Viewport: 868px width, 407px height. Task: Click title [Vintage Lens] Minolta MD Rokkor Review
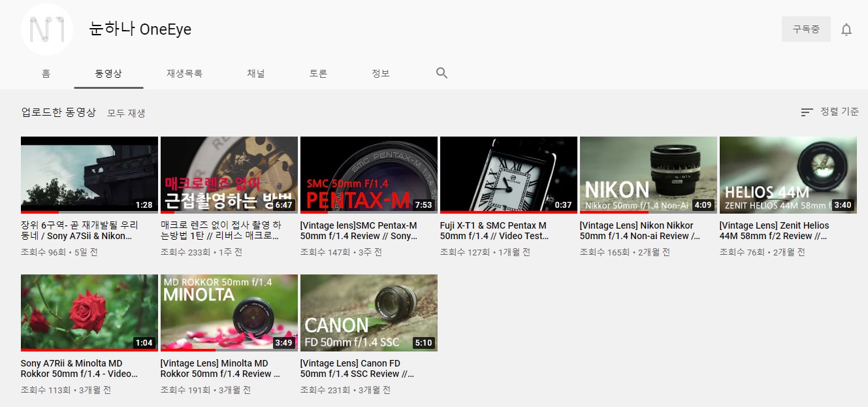221,368
